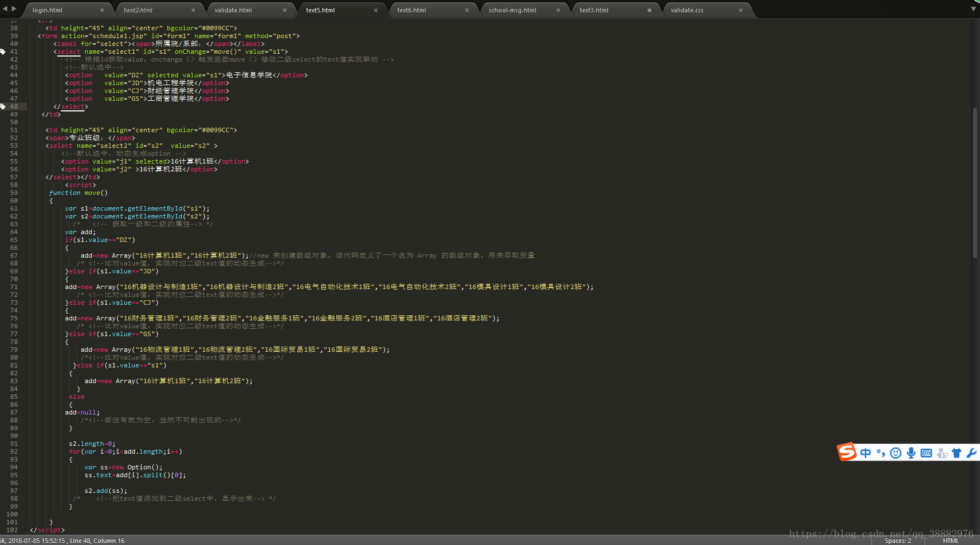Image resolution: width=980 pixels, height=545 pixels.
Task: Click the option value="j2" line
Action: click(x=139, y=169)
